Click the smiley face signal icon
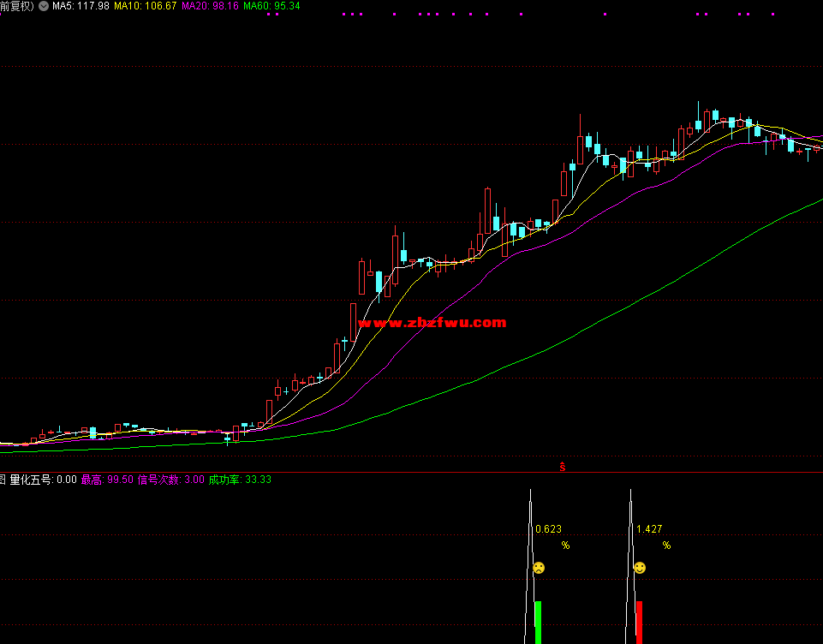Screen dimensions: 823x644 [640, 568]
